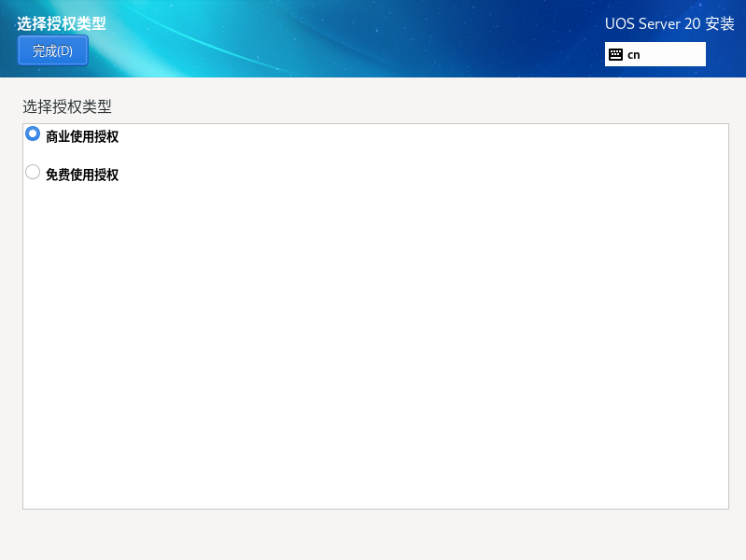Select the 商业使用授权 radio button
The image size is (746, 560).
coord(33,133)
